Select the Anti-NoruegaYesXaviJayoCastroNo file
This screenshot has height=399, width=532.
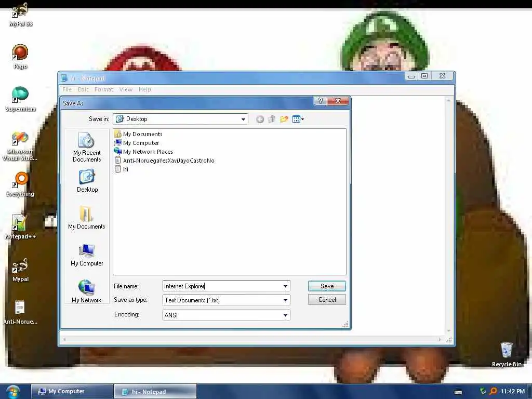click(165, 161)
